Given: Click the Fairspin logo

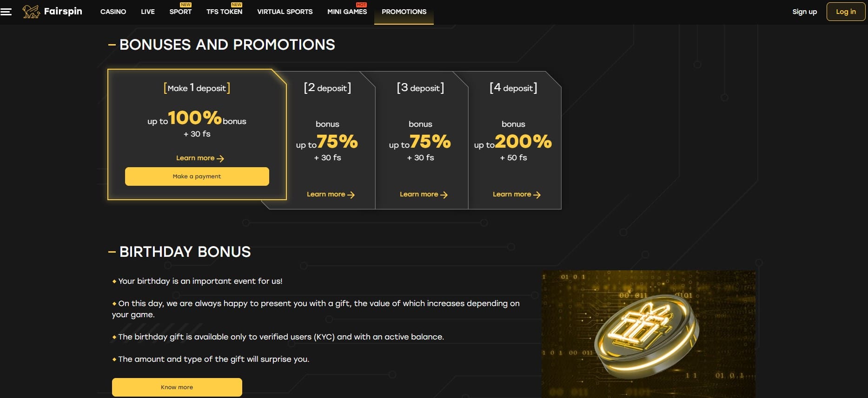Looking at the screenshot, I should 52,11.
